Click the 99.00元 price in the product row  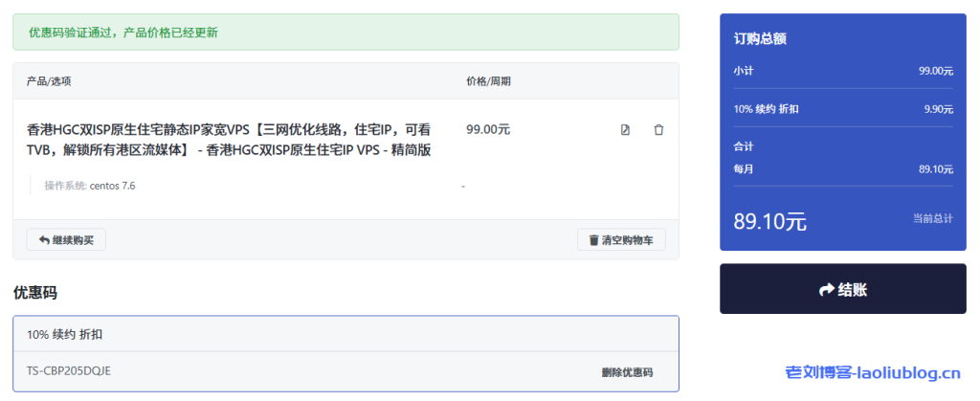tap(488, 129)
